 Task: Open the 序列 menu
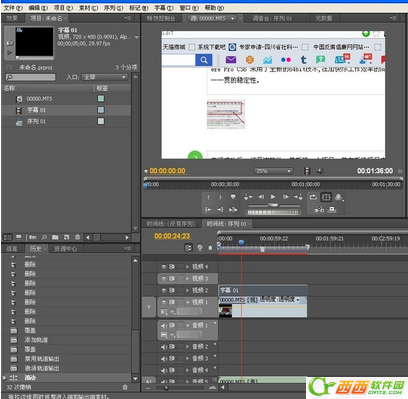coord(113,8)
